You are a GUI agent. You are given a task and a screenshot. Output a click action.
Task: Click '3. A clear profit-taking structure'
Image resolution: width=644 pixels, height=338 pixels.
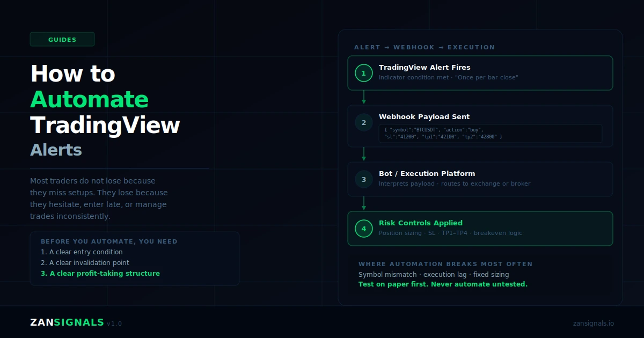(100, 274)
